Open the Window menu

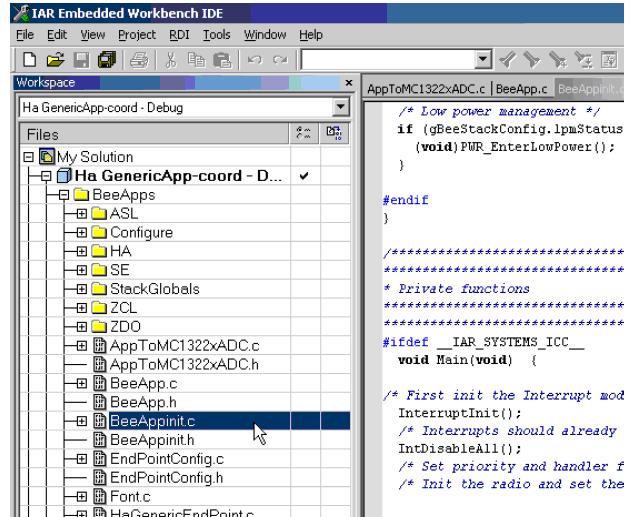pyautogui.click(x=265, y=35)
